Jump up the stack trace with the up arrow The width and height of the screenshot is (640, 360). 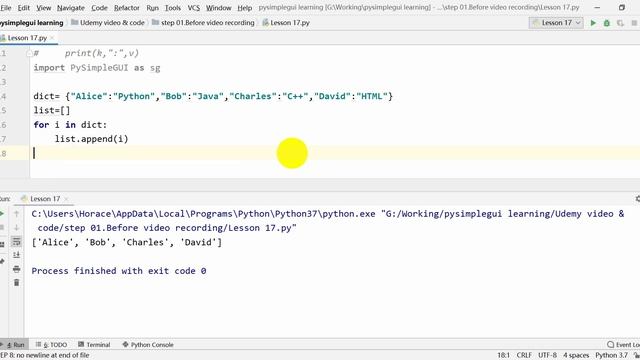coord(16,213)
